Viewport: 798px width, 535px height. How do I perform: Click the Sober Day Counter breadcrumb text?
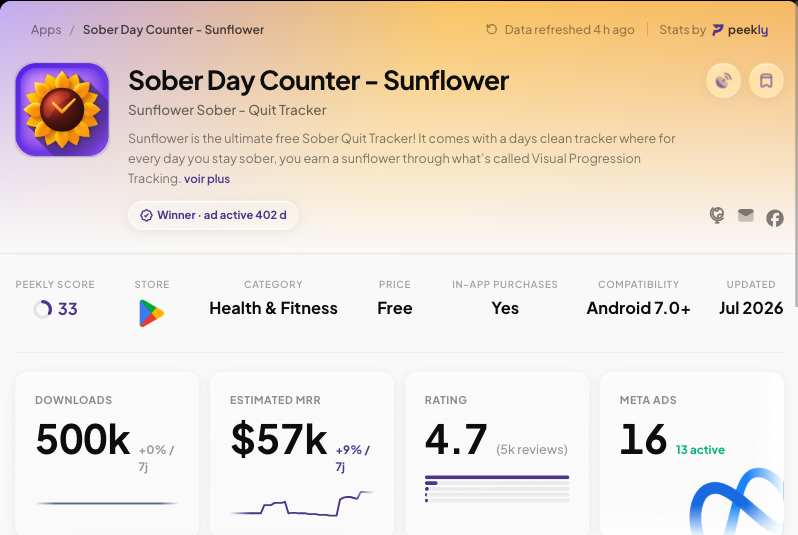(x=173, y=30)
